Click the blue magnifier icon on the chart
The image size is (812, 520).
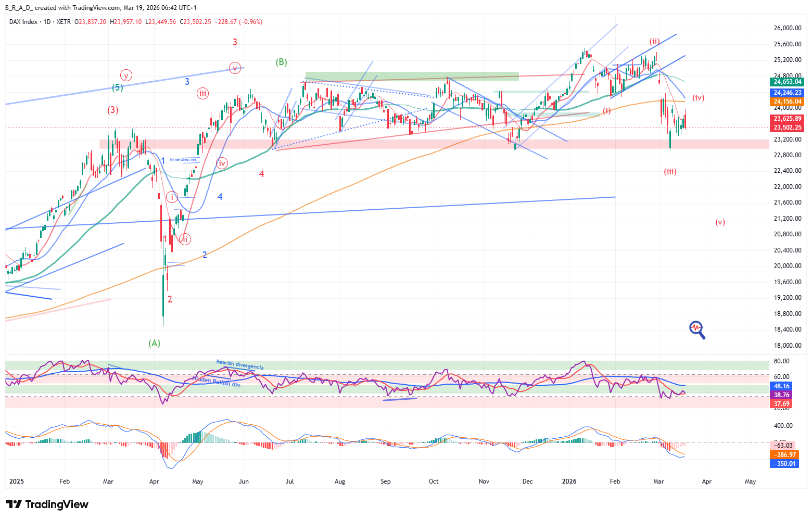(697, 329)
